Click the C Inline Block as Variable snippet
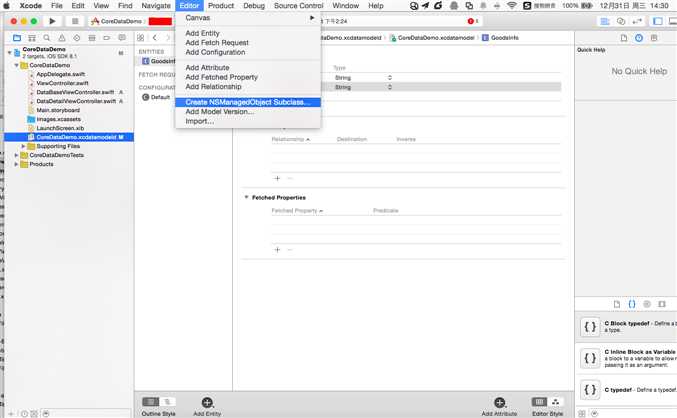This screenshot has height=418, width=677. click(626, 358)
